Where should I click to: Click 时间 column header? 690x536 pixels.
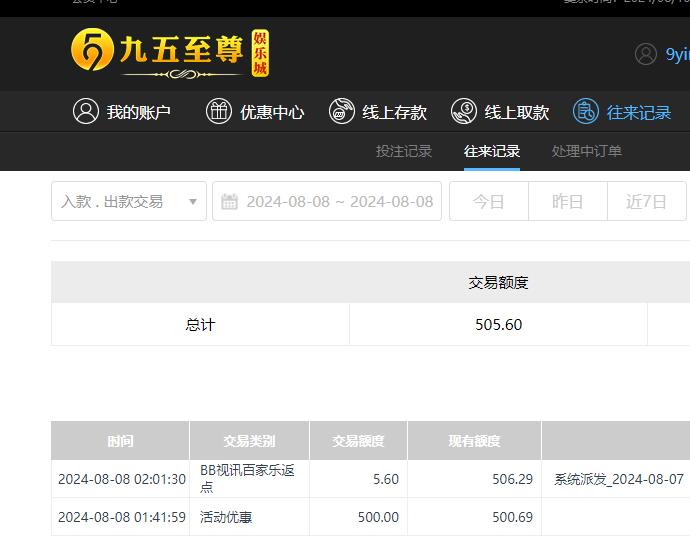click(x=120, y=441)
